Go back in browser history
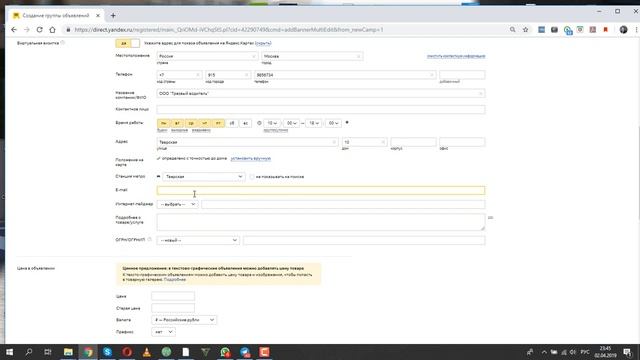Image resolution: width=640 pixels, height=360 pixels. [14, 30]
